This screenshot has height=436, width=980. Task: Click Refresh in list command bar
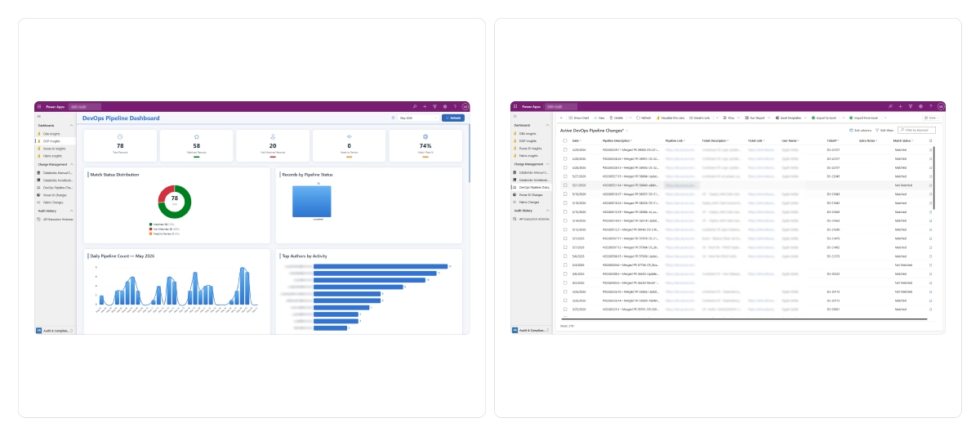(644, 118)
